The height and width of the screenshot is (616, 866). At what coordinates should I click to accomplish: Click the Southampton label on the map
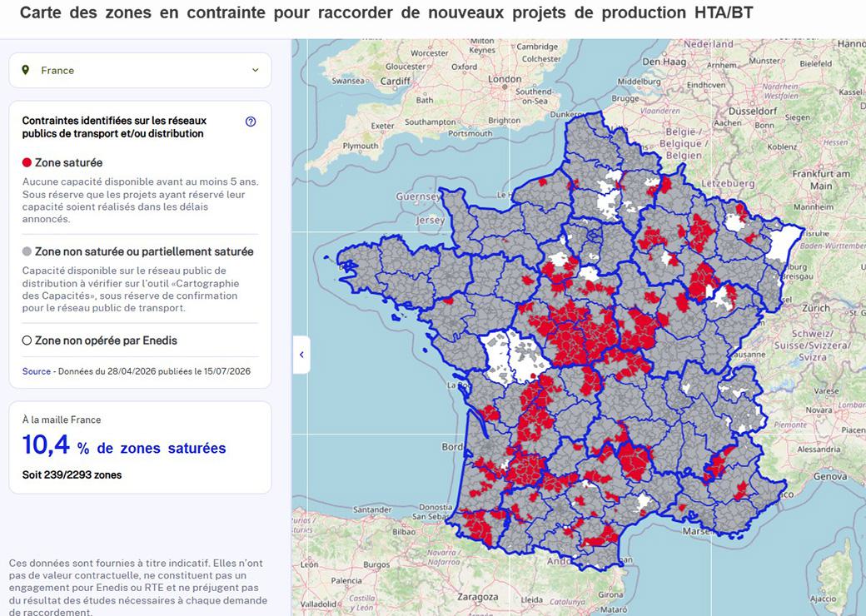(431, 122)
